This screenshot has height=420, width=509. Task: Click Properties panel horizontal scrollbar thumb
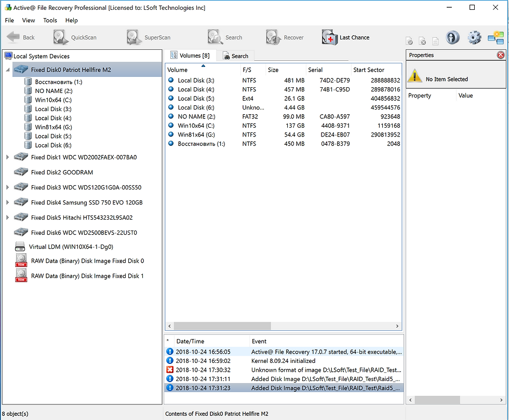[x=437, y=400]
